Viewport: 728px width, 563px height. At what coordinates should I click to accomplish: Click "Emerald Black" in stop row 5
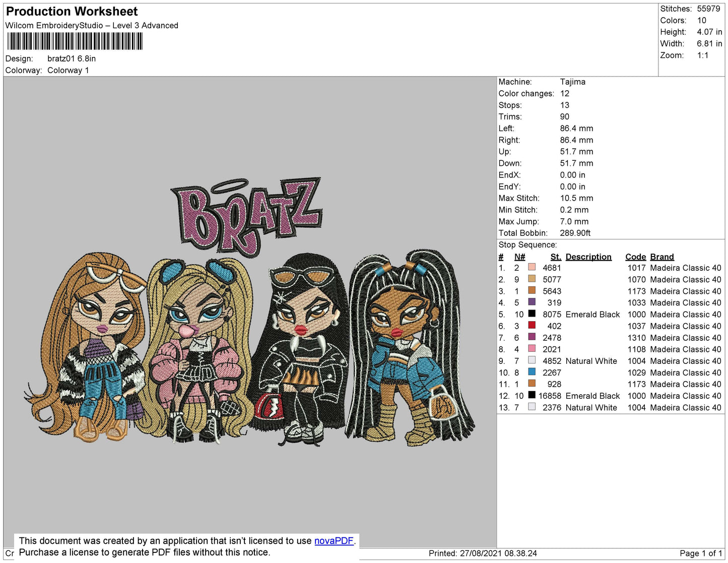(x=592, y=314)
